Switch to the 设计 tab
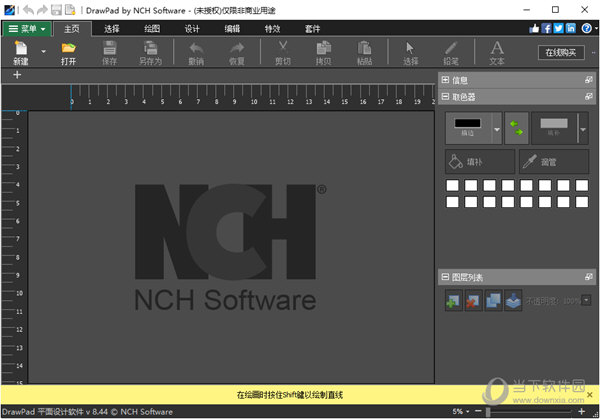The image size is (600, 419). point(192,29)
